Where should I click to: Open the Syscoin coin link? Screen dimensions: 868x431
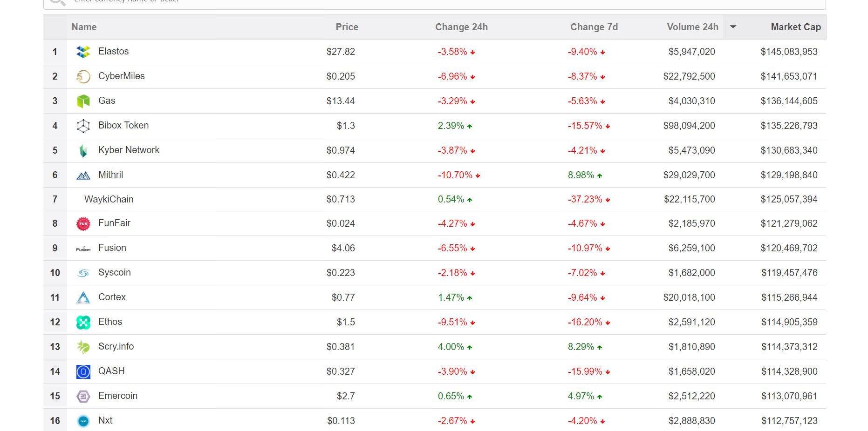pyautogui.click(x=114, y=272)
